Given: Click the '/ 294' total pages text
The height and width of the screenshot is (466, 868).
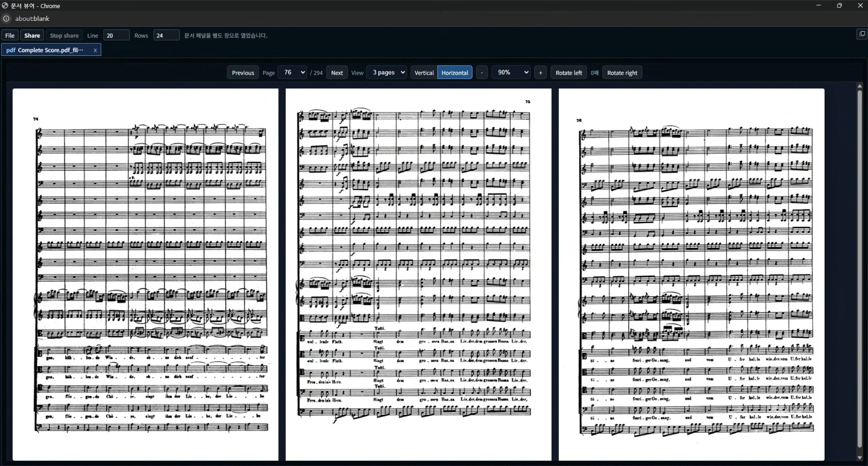Looking at the screenshot, I should point(316,73).
